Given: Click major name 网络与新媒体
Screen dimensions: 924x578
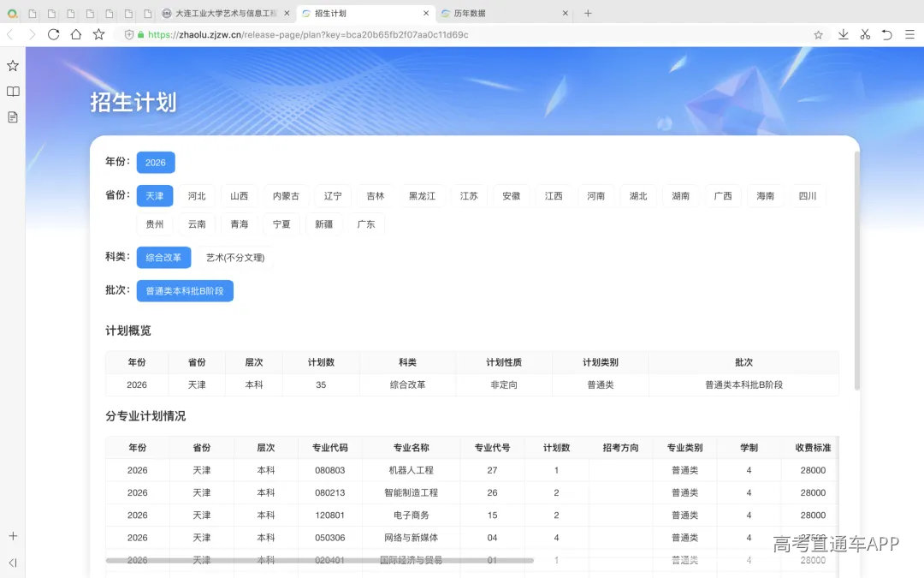Looking at the screenshot, I should point(412,537).
